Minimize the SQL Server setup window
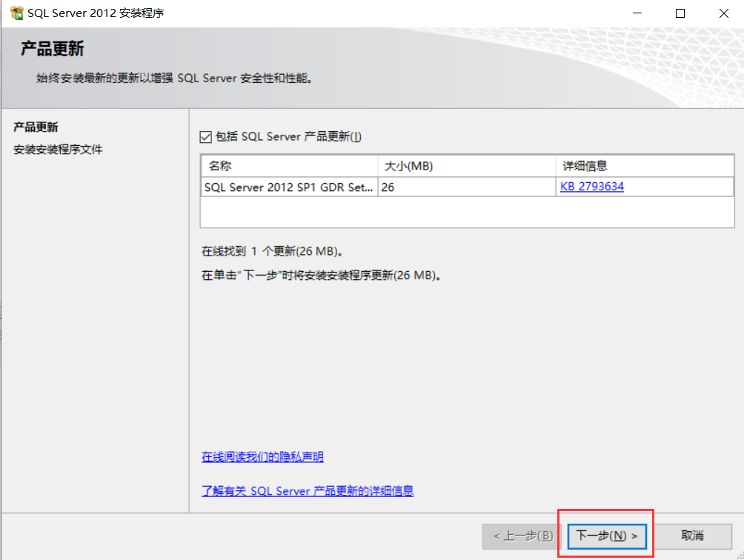The image size is (744, 560). [637, 13]
